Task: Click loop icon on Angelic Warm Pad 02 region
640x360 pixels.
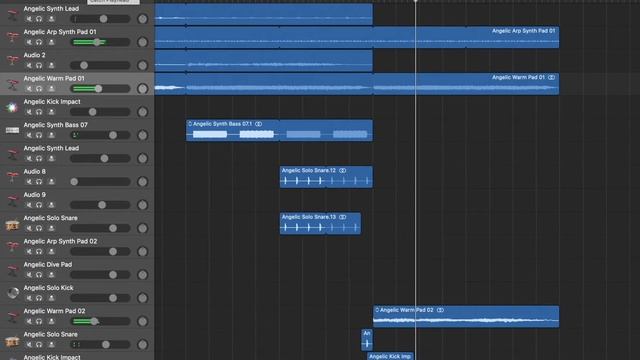Action: pyautogui.click(x=440, y=310)
